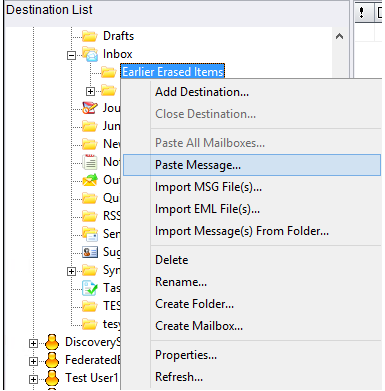Select Import Message(s) From Folder
The width and height of the screenshot is (385, 391).
tap(252, 231)
